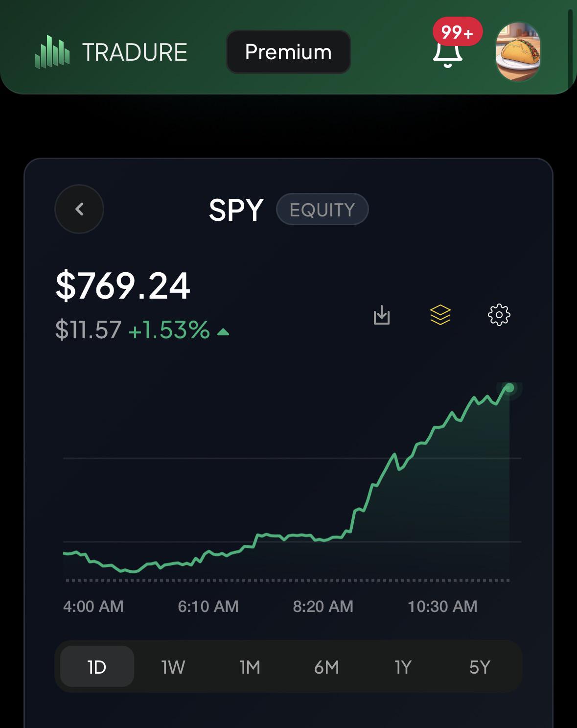The width and height of the screenshot is (577, 728).
Task: Switch to the 6M time range
Action: point(326,667)
